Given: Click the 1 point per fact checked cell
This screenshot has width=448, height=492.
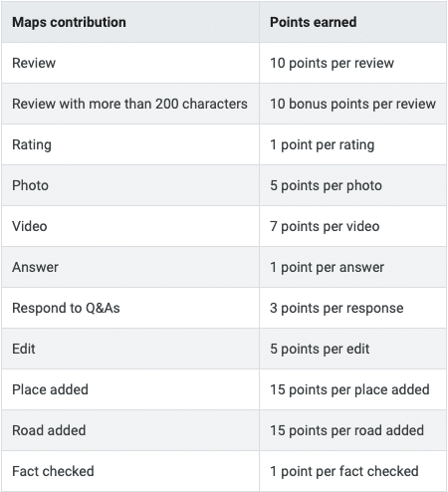Looking at the screenshot, I should click(x=344, y=471).
